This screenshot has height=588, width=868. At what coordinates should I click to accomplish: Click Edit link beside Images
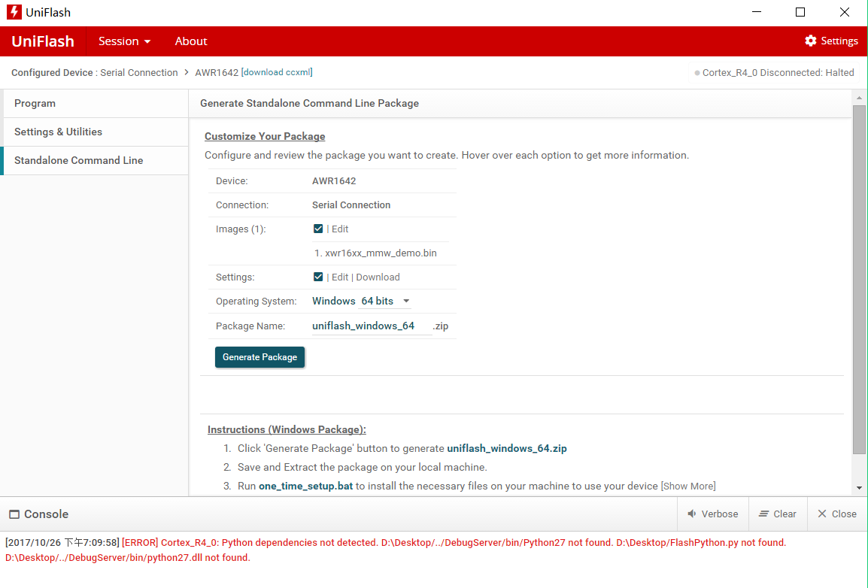[340, 229]
